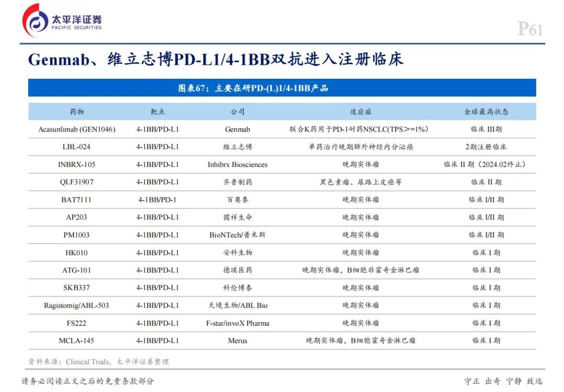Select the Genmab company cell
Image resolution: width=564 pixels, height=392 pixels.
tap(238, 129)
